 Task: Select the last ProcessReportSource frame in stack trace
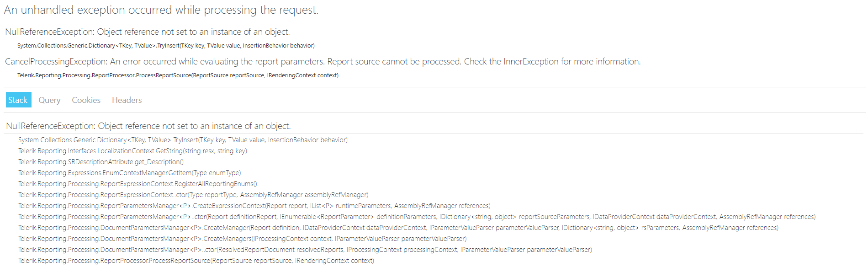[x=196, y=261]
